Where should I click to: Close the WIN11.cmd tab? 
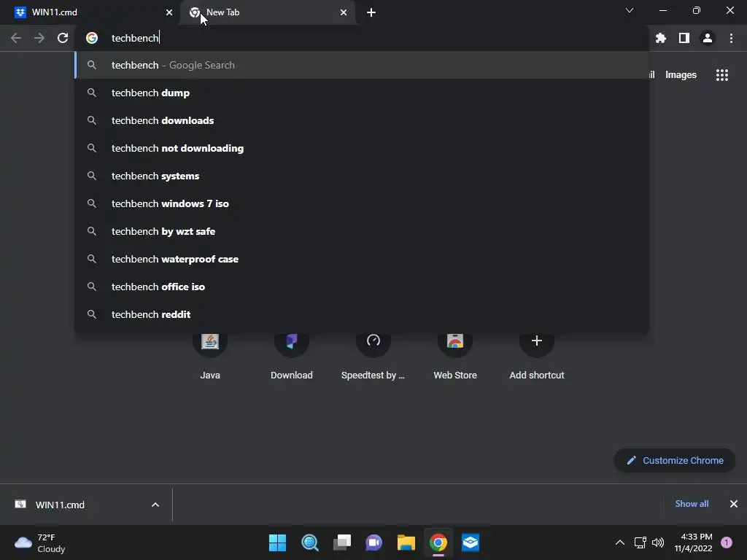pyautogui.click(x=169, y=12)
